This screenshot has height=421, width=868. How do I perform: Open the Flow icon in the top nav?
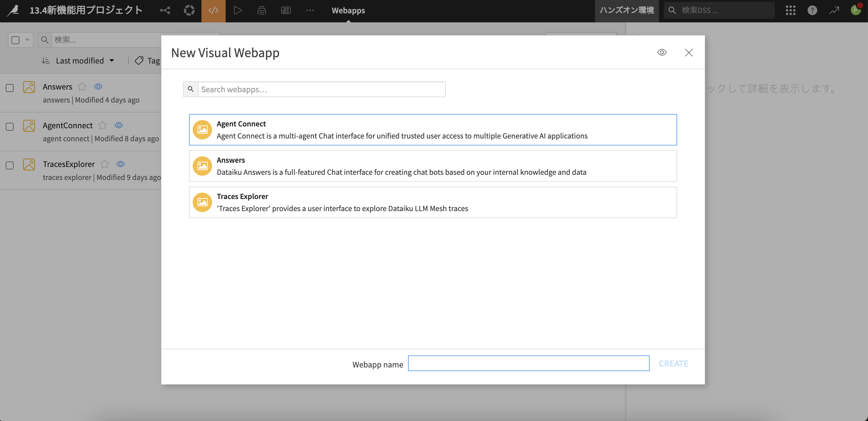point(165,11)
